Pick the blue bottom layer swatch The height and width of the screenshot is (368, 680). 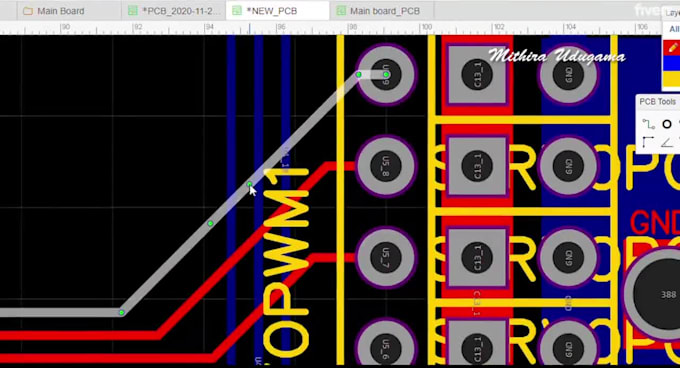(671, 63)
